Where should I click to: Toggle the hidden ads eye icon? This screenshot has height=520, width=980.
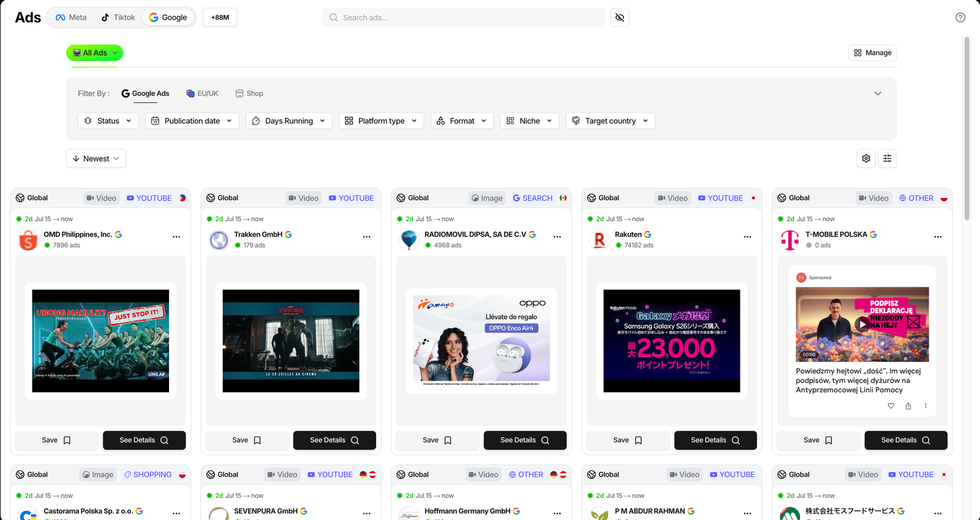[x=620, y=17]
